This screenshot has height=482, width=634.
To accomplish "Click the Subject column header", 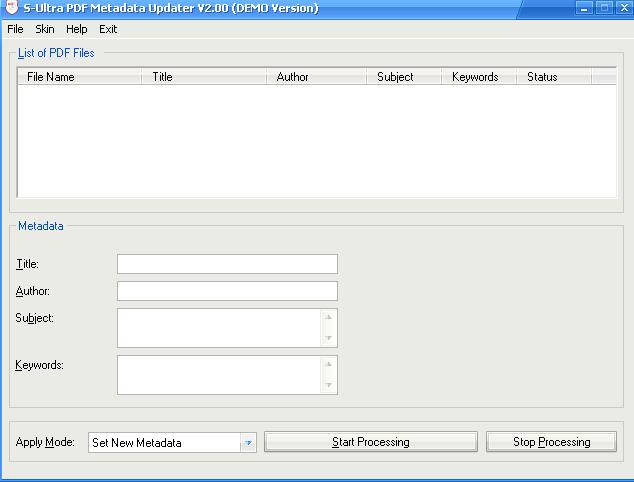I will tap(404, 77).
